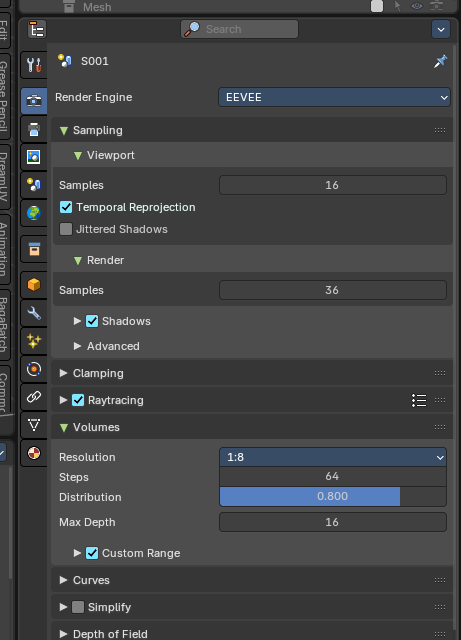Collapse the Viewport subpanel

coord(78,156)
